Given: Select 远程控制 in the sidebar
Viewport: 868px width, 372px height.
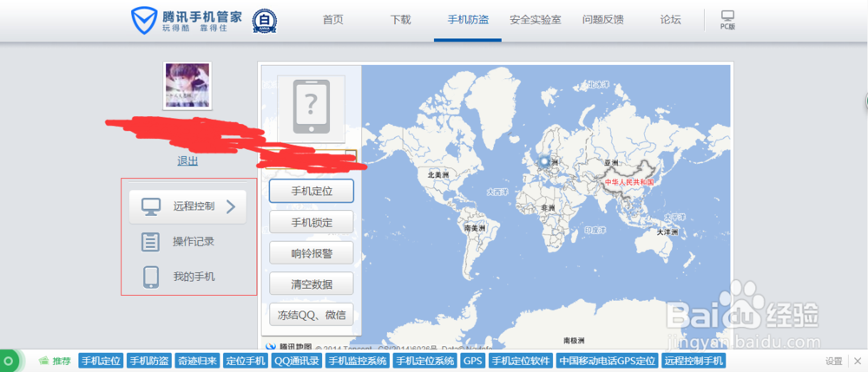Looking at the screenshot, I should click(187, 206).
